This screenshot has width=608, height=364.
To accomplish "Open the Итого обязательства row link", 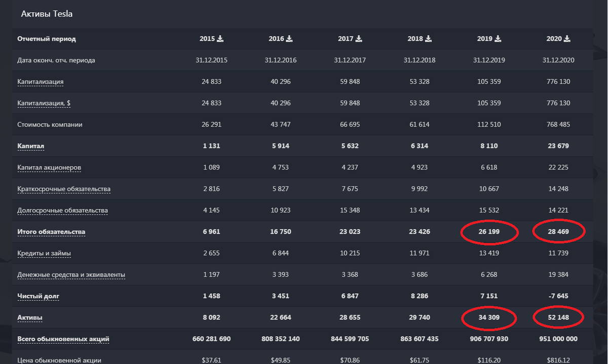I will pyautogui.click(x=51, y=232).
